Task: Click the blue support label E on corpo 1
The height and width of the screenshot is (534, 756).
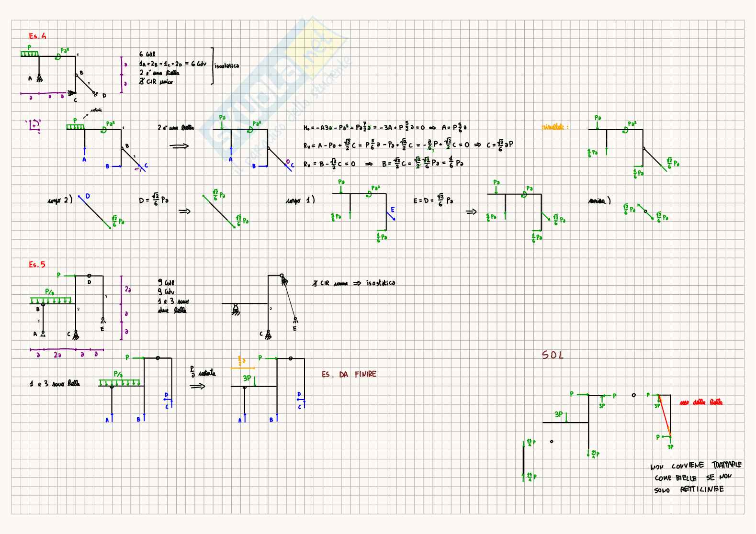Action: click(393, 210)
